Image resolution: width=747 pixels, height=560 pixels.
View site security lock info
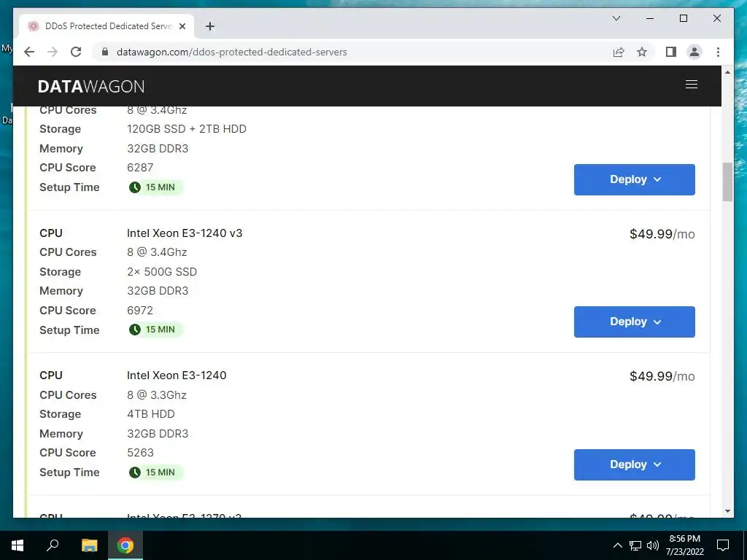[105, 52]
